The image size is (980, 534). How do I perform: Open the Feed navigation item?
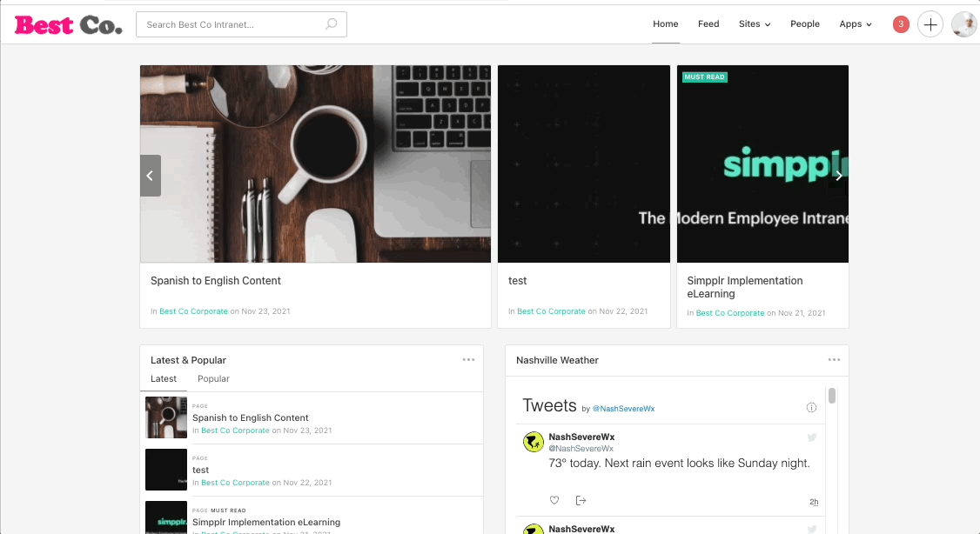(x=708, y=23)
